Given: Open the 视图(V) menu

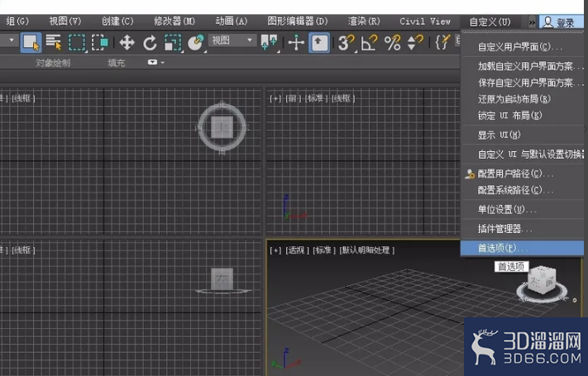Looking at the screenshot, I should click(65, 21).
